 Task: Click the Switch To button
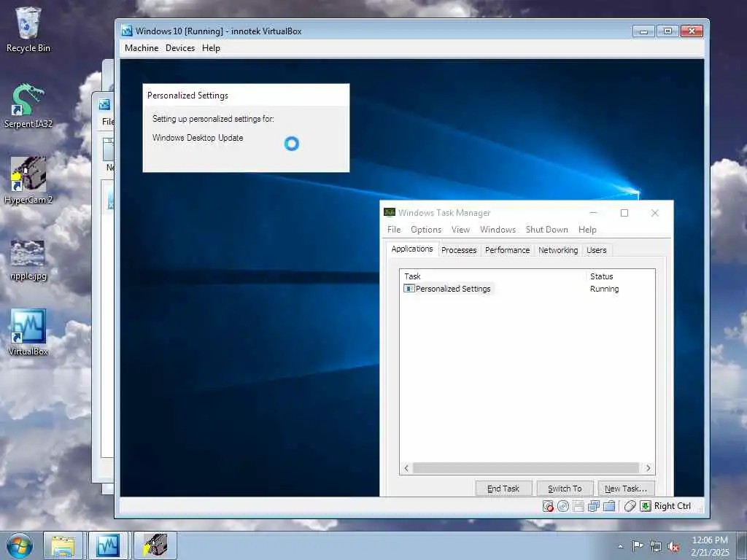pyautogui.click(x=565, y=488)
